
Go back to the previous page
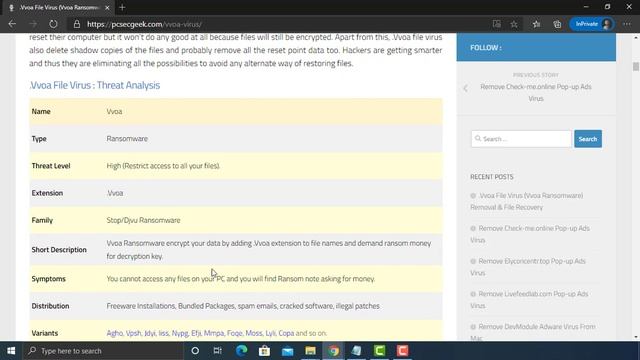12,24
